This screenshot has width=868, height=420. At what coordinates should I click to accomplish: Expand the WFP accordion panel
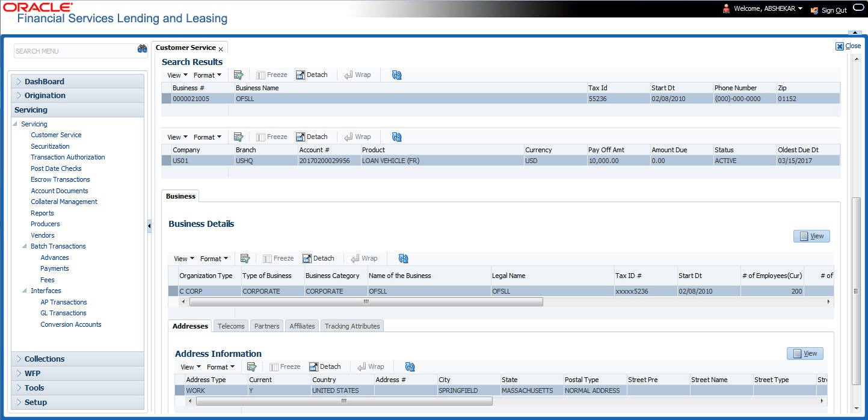[x=78, y=373]
